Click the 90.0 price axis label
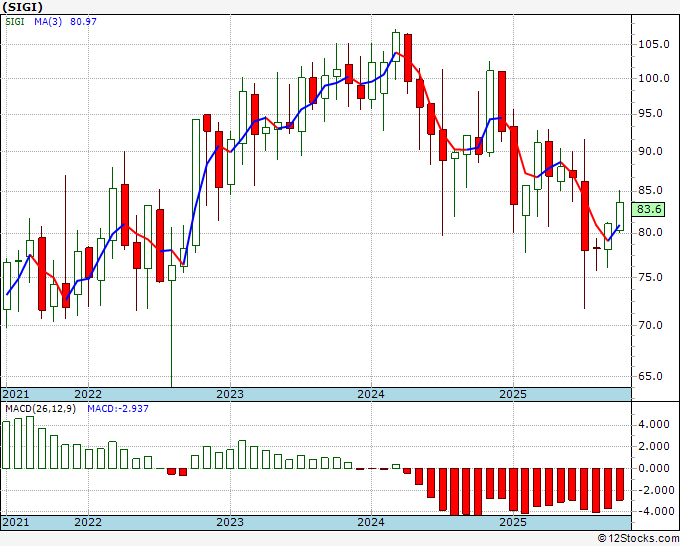This screenshot has height=546, width=680. 651,151
